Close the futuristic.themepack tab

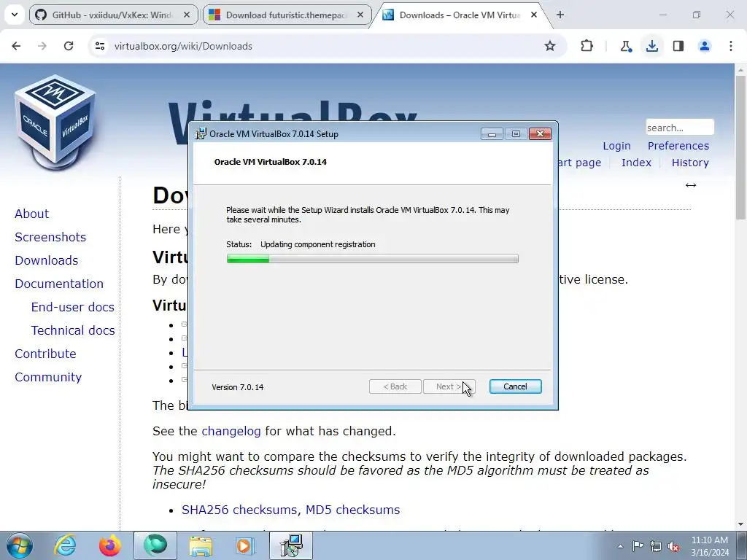pos(360,15)
